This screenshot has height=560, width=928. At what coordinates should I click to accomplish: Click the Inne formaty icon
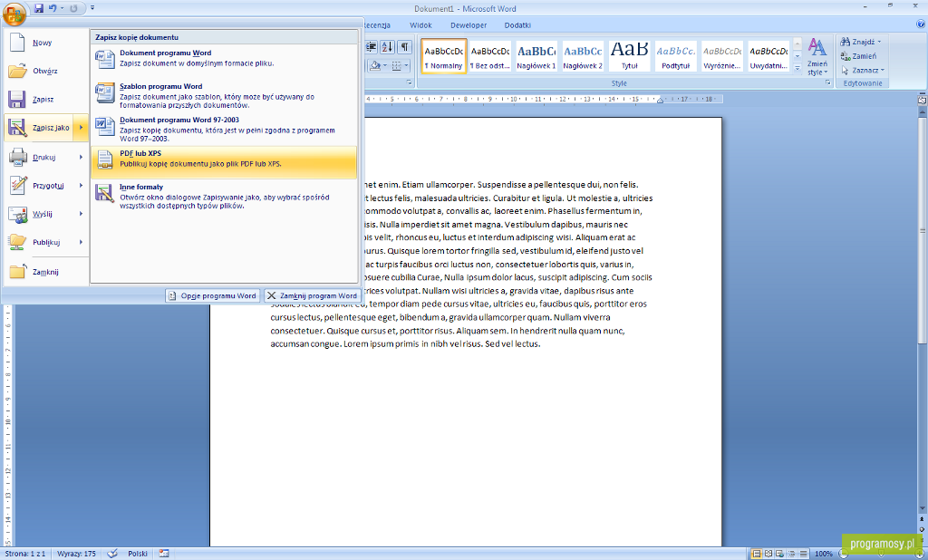pyautogui.click(x=105, y=193)
